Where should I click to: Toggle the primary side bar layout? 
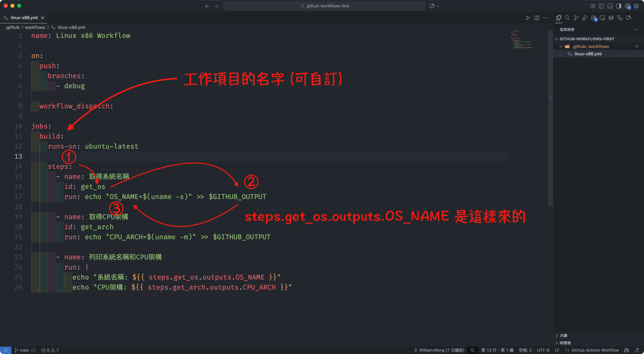click(601, 6)
